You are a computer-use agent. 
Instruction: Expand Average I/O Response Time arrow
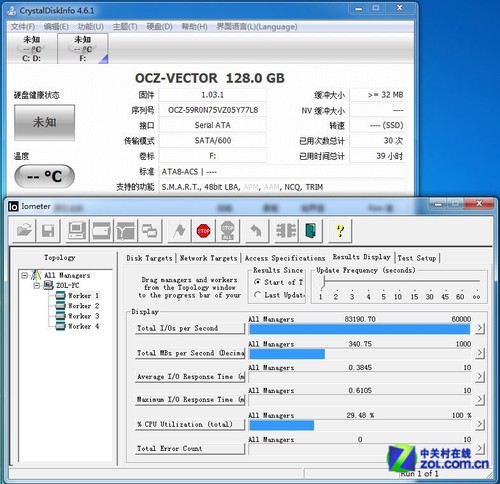(479, 377)
